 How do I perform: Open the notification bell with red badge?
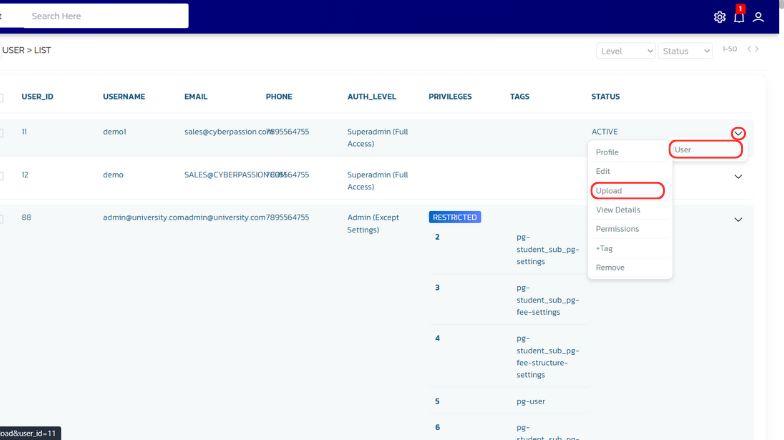(739, 17)
